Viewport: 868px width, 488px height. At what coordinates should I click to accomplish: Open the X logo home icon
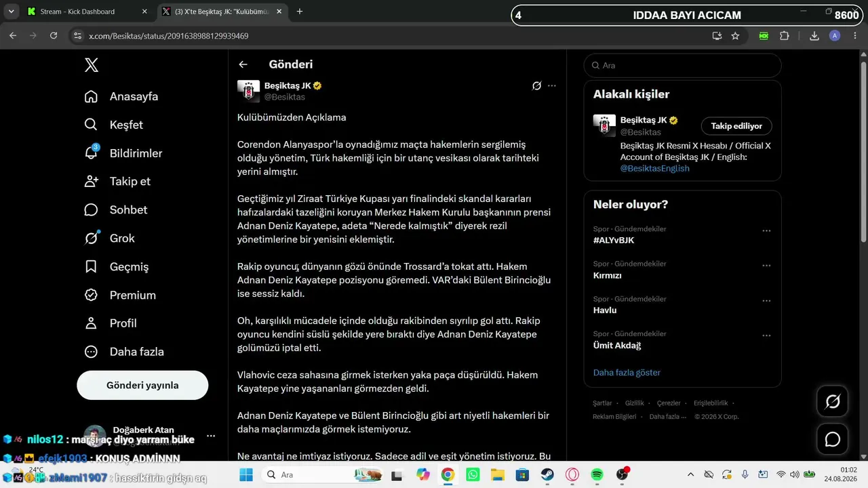pos(92,65)
